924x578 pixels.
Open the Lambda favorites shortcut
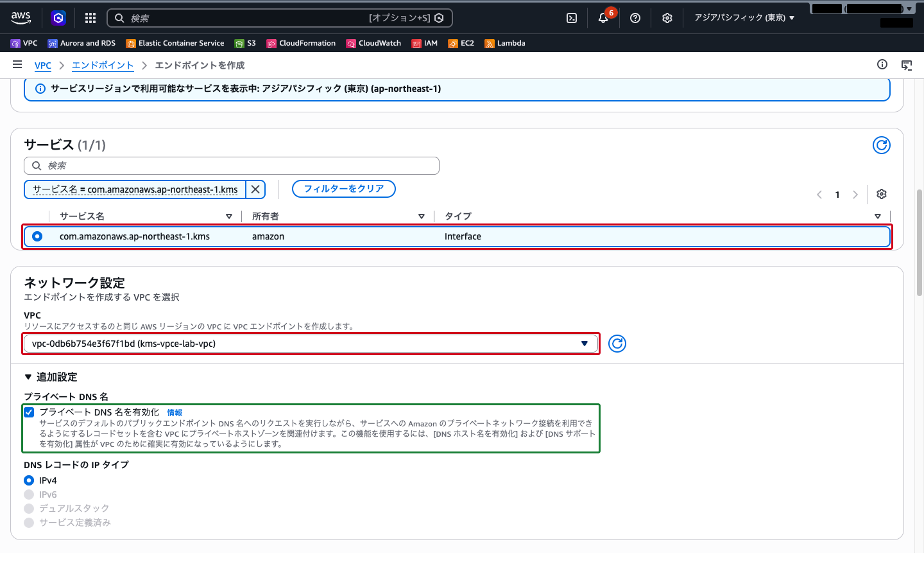(505, 43)
